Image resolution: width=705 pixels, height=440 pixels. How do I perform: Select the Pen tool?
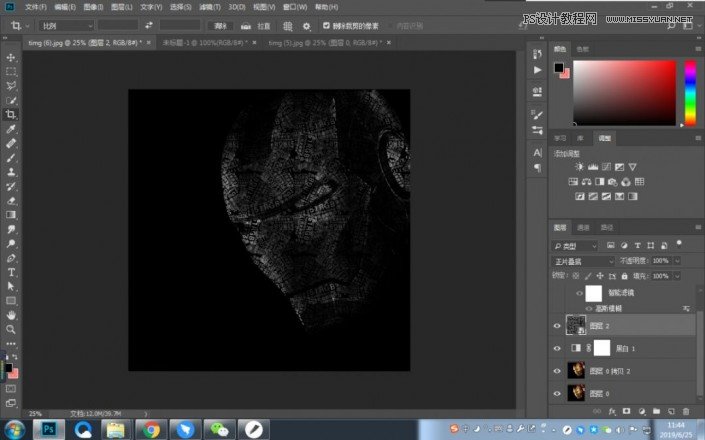click(11, 258)
